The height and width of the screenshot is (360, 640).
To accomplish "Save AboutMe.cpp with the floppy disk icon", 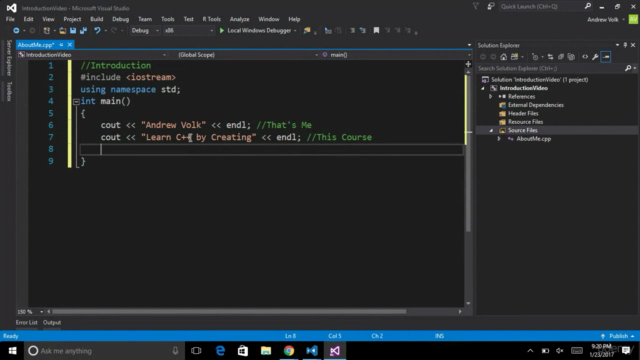I will [73, 31].
